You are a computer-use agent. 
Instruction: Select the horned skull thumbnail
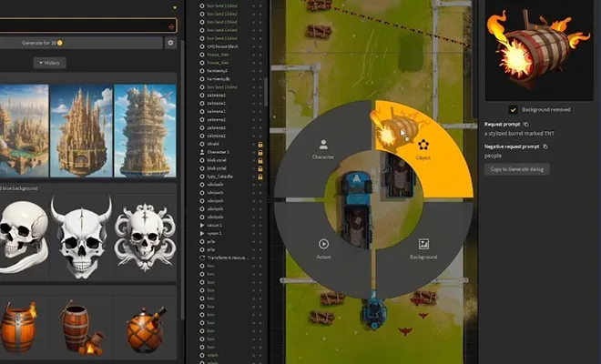tap(82, 230)
